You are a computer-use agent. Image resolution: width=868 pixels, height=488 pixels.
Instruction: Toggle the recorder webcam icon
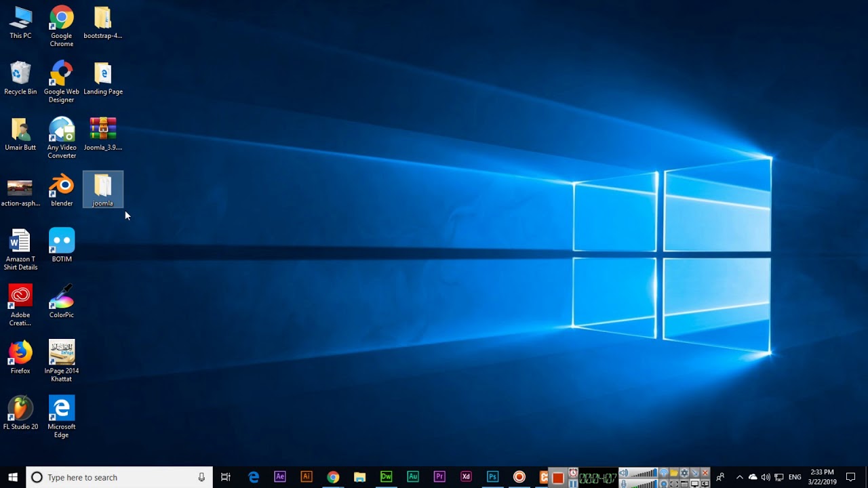point(664,483)
